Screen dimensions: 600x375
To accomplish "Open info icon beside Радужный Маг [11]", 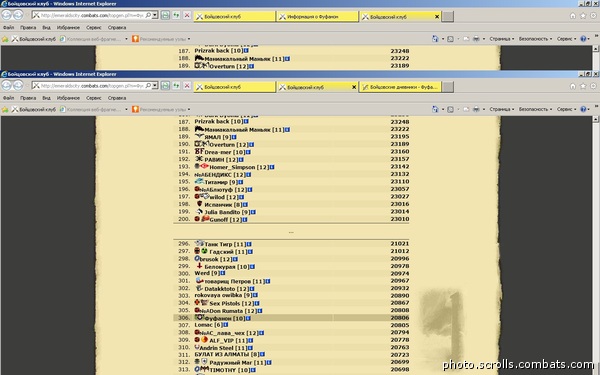I will click(x=269, y=362).
